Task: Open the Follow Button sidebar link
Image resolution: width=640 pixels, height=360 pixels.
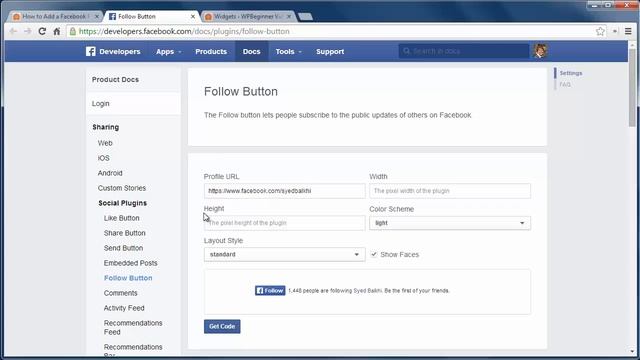Action: [x=128, y=278]
